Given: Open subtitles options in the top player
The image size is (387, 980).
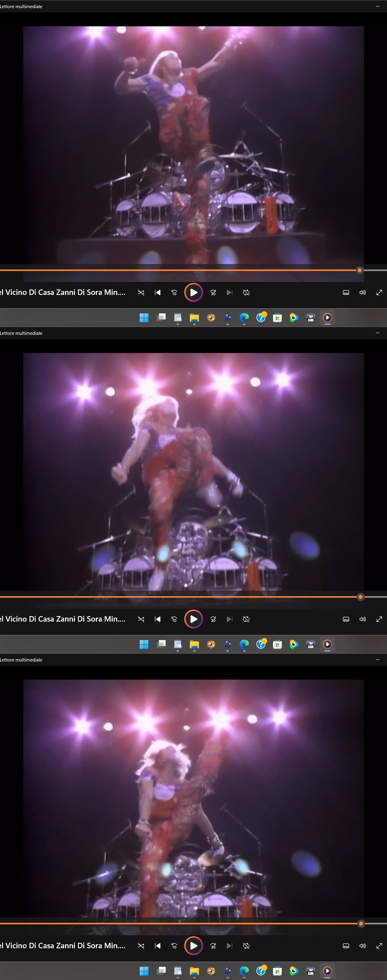Looking at the screenshot, I should coord(346,292).
